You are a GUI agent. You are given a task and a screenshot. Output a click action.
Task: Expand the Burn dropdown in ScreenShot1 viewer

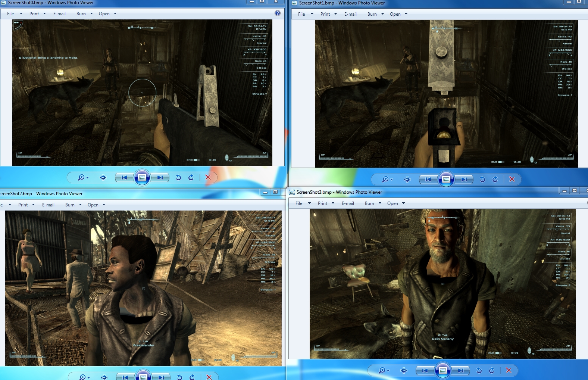(x=382, y=14)
